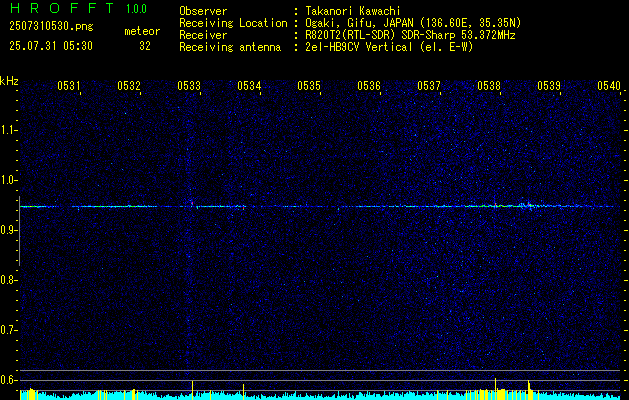This screenshot has width=629, height=400.
Task: Click the 0.6 kHz axis label
Action: 8,380
